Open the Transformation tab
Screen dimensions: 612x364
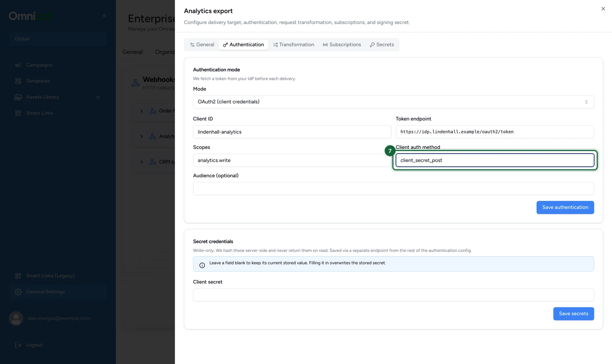click(293, 45)
